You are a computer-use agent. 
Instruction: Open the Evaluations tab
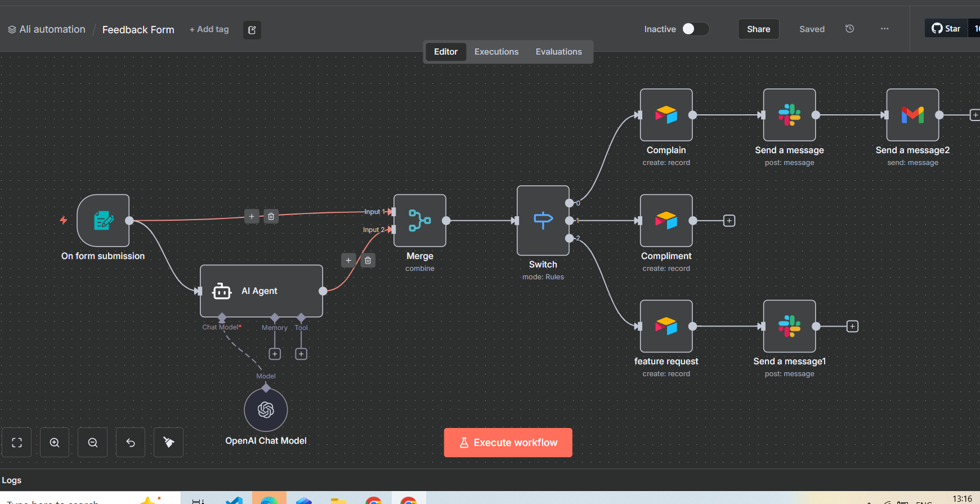coord(558,52)
